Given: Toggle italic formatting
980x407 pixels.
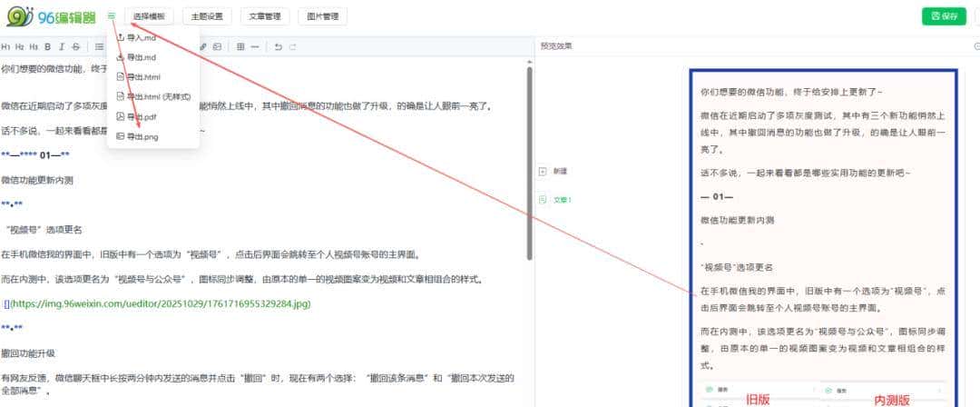Looking at the screenshot, I should tap(62, 47).
